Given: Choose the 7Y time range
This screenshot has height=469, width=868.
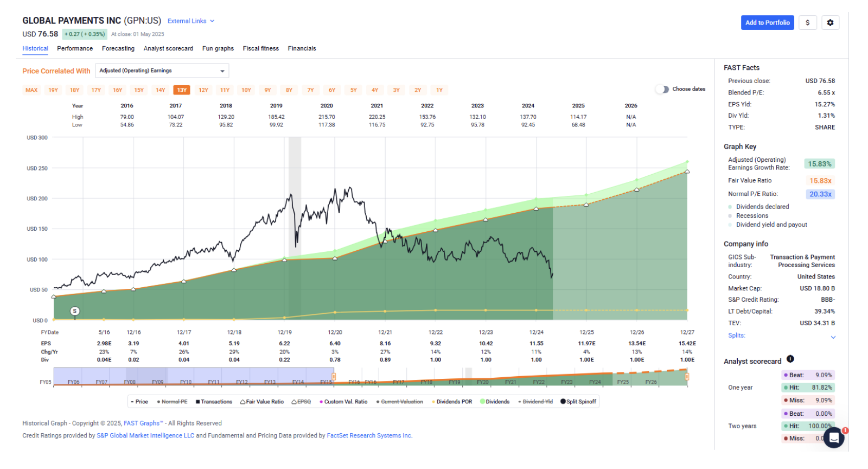Looking at the screenshot, I should [311, 90].
